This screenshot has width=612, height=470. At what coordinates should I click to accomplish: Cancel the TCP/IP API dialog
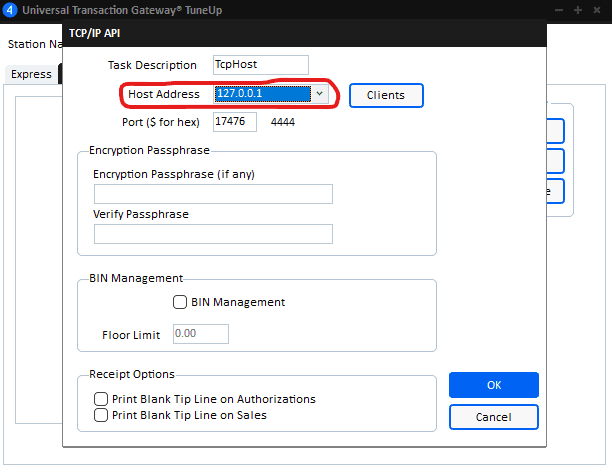click(493, 416)
